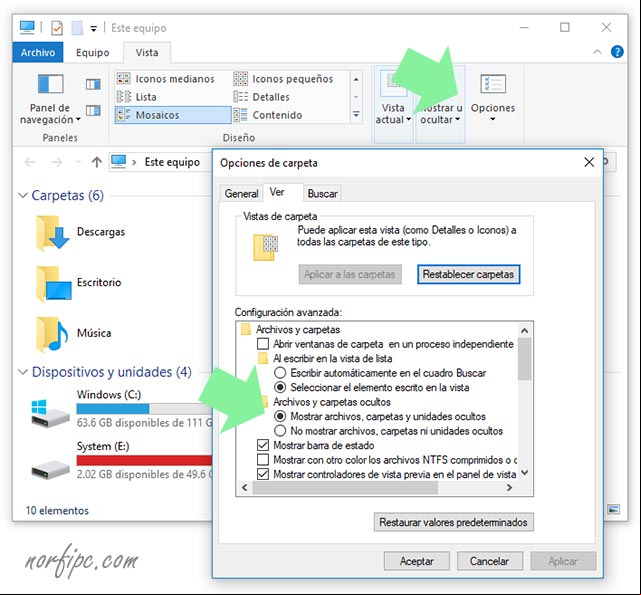Click the Aplicar button
641x595 pixels.
point(563,561)
